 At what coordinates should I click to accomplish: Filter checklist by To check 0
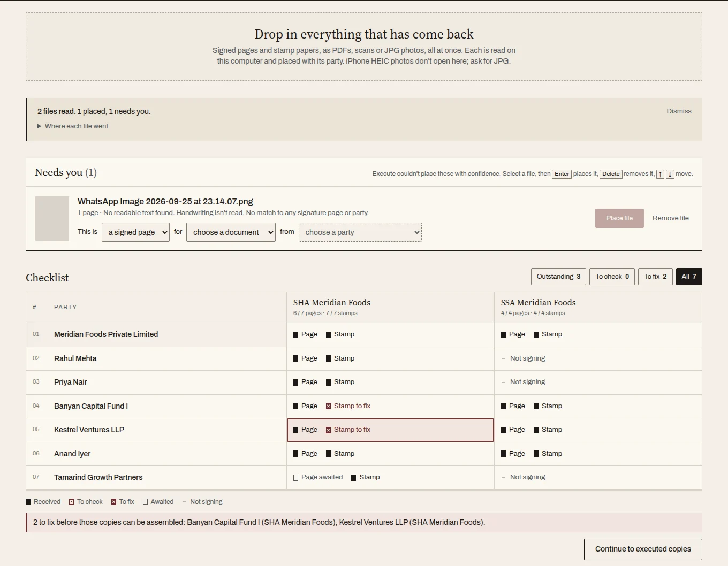coord(612,277)
